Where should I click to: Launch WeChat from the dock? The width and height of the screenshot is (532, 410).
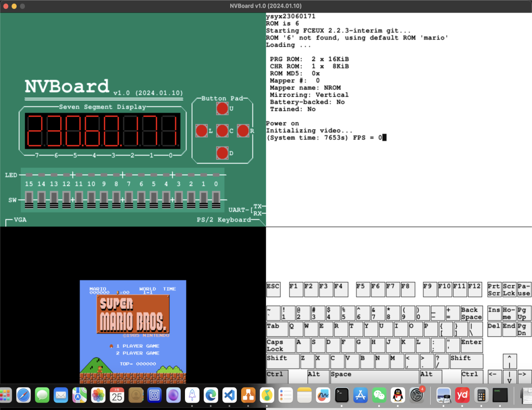pos(379,395)
